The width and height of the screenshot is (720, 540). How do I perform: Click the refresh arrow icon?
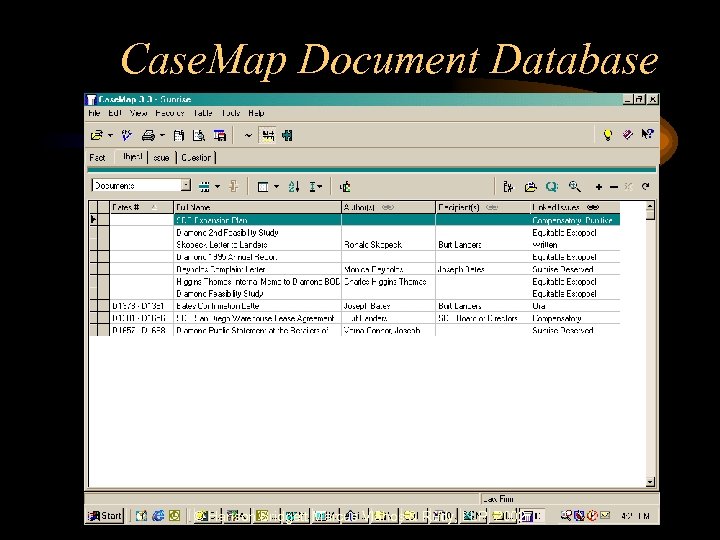click(x=646, y=186)
